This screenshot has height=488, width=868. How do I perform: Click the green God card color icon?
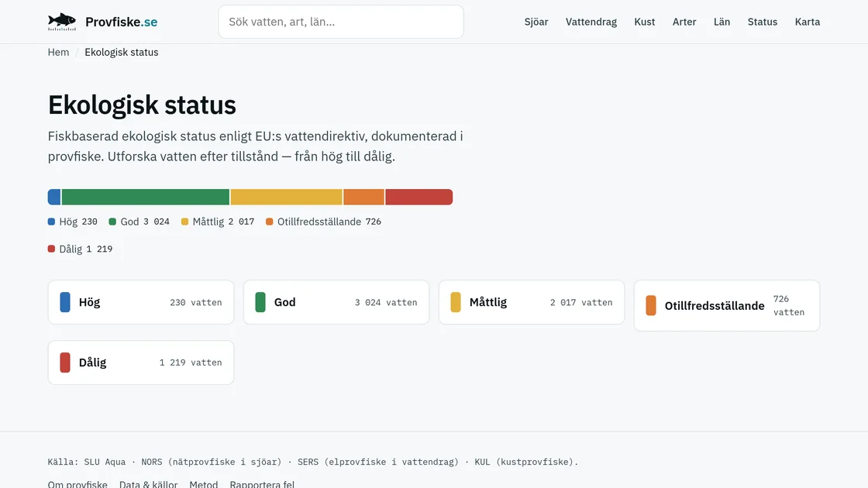pyautogui.click(x=260, y=302)
